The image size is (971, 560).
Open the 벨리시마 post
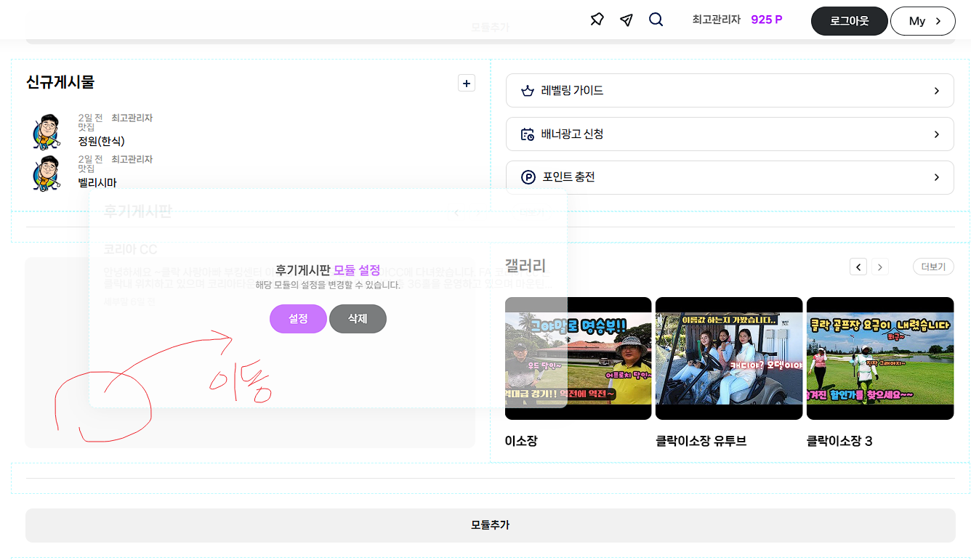tap(97, 182)
